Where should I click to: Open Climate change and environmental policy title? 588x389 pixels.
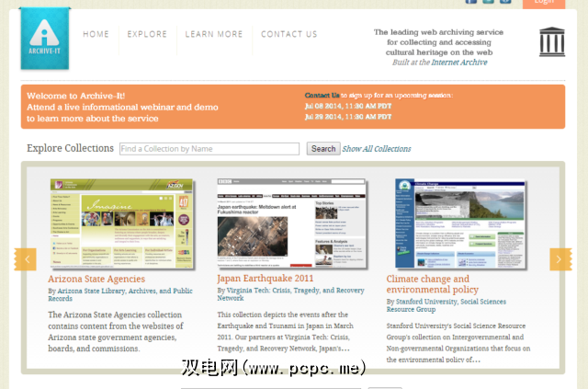(433, 284)
